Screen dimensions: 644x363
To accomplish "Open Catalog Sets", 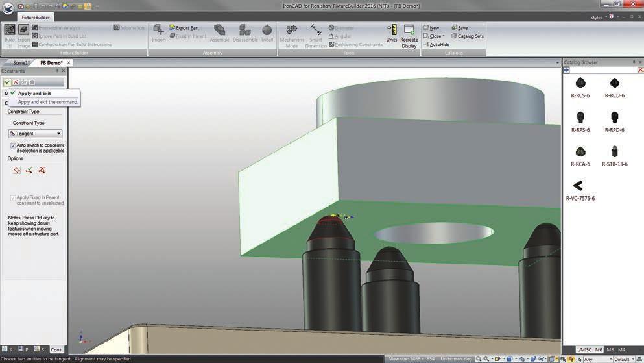I will 468,36.
